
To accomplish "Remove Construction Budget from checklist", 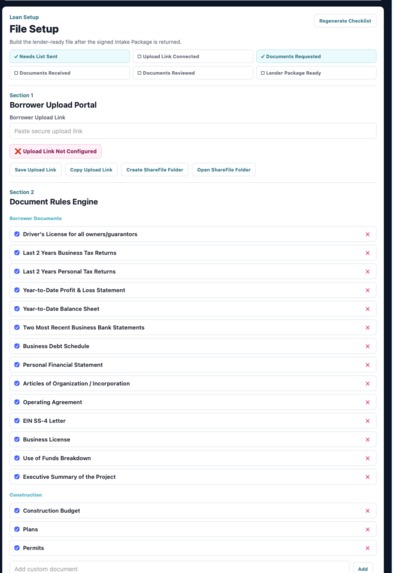I will [x=367, y=511].
